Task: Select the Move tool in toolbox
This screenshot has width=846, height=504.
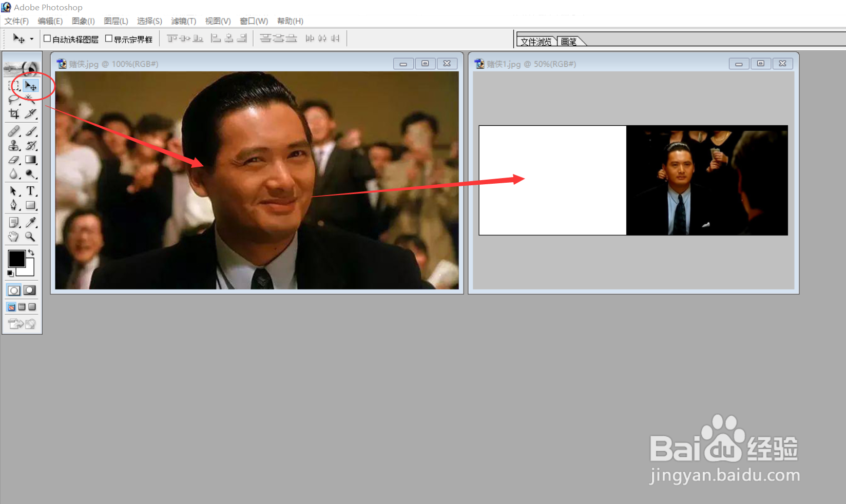Action: 30,85
